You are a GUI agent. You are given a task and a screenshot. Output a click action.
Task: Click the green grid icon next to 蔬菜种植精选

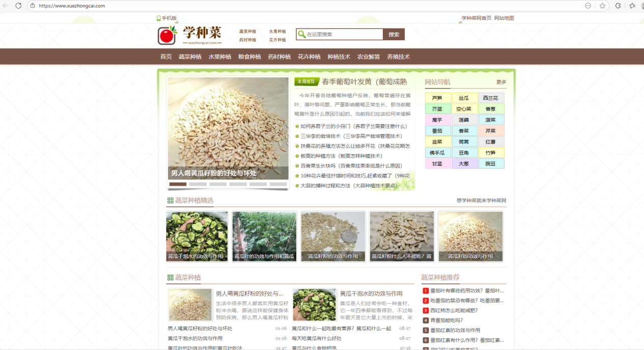[x=170, y=200]
